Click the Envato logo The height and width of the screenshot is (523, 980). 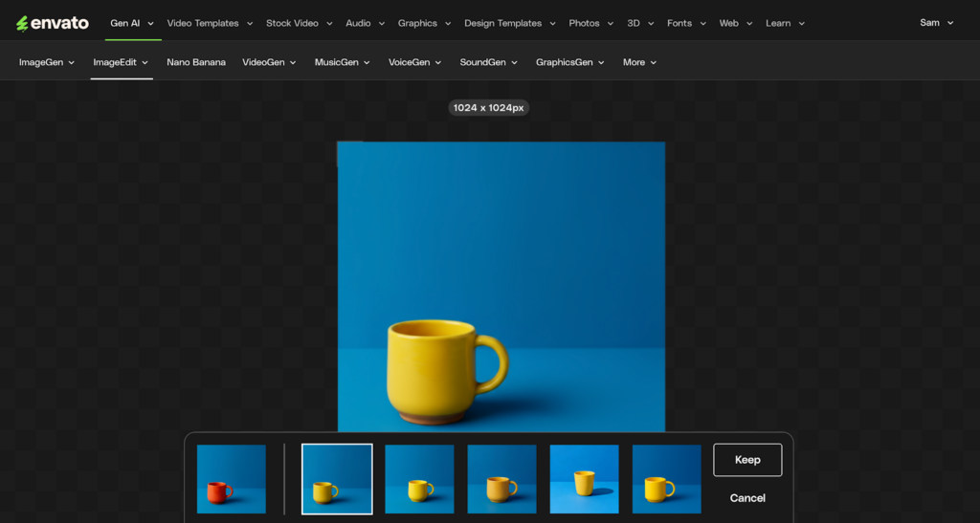(53, 23)
